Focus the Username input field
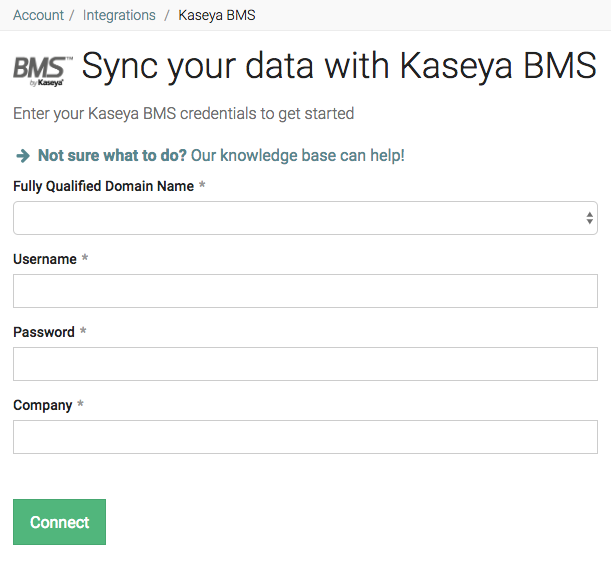611x564 pixels. pyautogui.click(x=305, y=291)
